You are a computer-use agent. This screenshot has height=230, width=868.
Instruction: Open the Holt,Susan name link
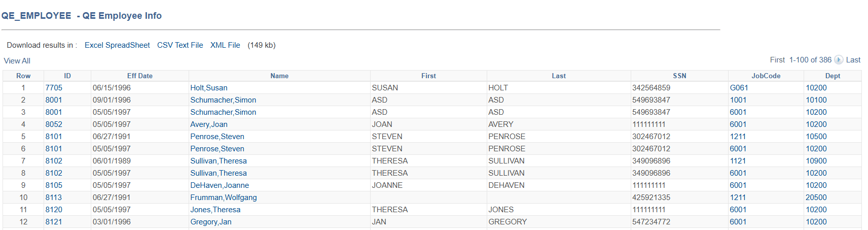pos(209,88)
